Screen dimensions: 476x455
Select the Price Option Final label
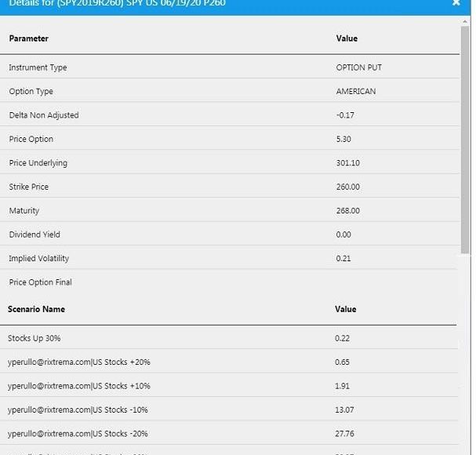40,282
